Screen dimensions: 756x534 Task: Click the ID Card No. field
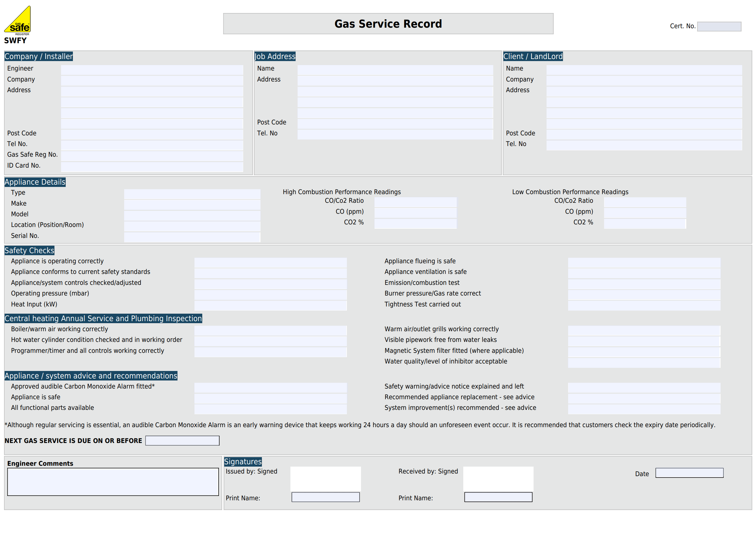coord(152,166)
